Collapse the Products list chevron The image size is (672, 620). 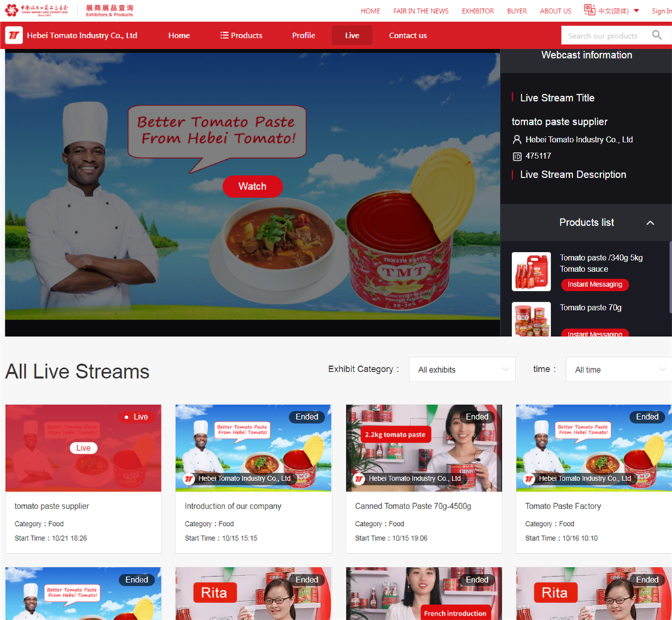pyautogui.click(x=650, y=222)
